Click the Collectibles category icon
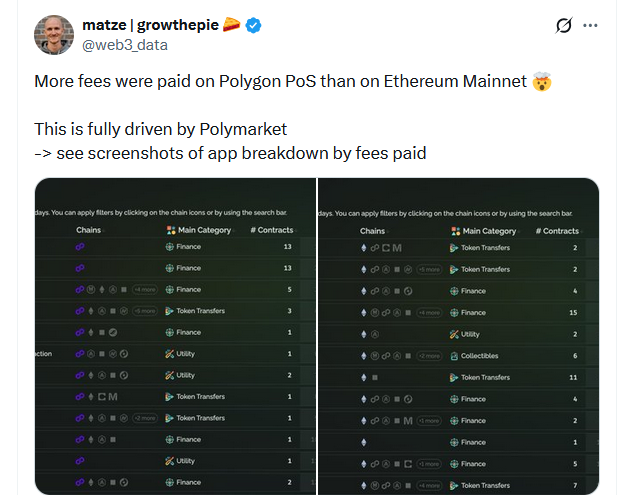632x495 pixels. (453, 356)
